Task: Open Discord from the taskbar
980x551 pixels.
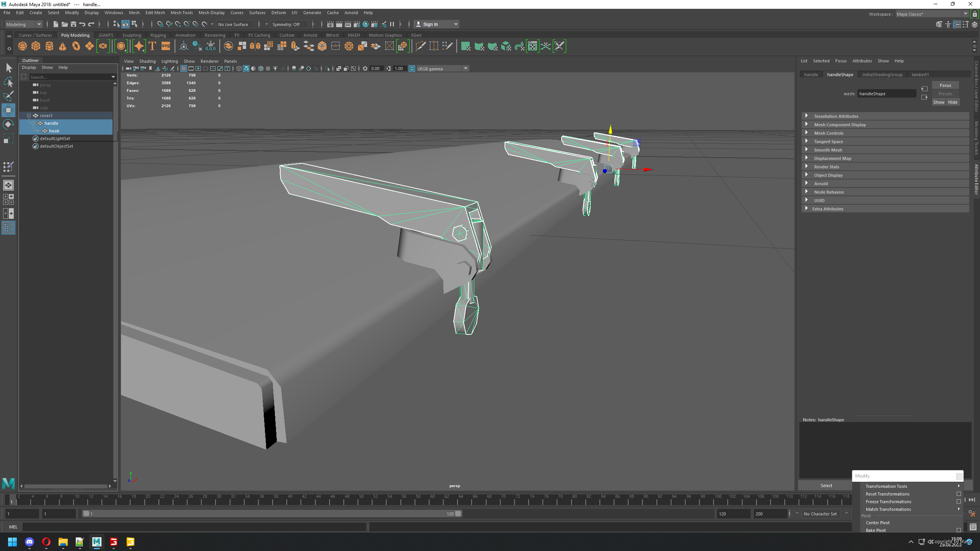Action: (29, 542)
